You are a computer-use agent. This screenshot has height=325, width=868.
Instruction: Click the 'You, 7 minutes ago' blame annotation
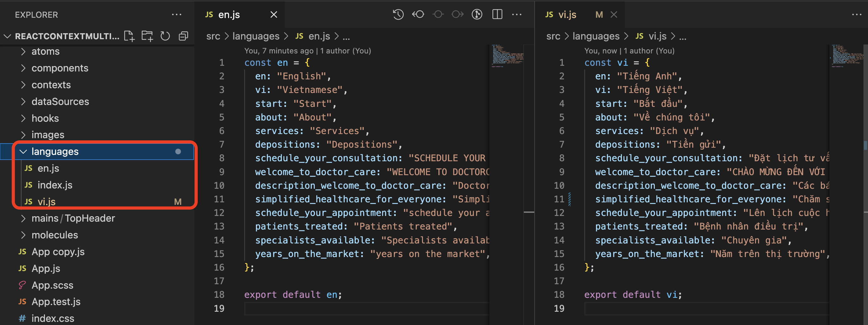pos(307,51)
